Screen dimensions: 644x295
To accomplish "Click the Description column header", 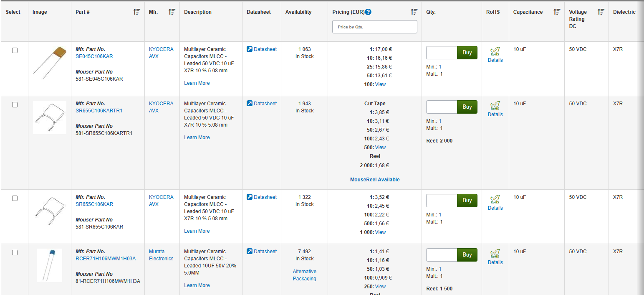I will pyautogui.click(x=198, y=12).
